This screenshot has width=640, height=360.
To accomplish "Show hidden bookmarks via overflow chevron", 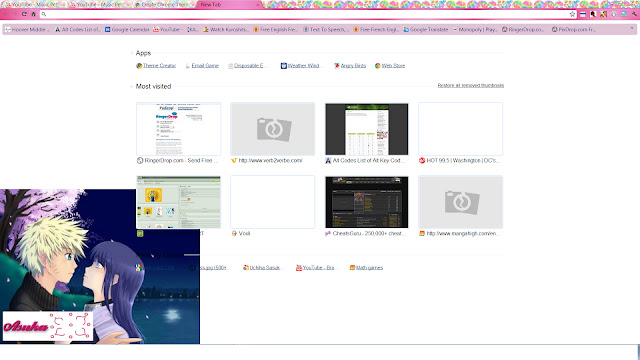I will tap(632, 29).
